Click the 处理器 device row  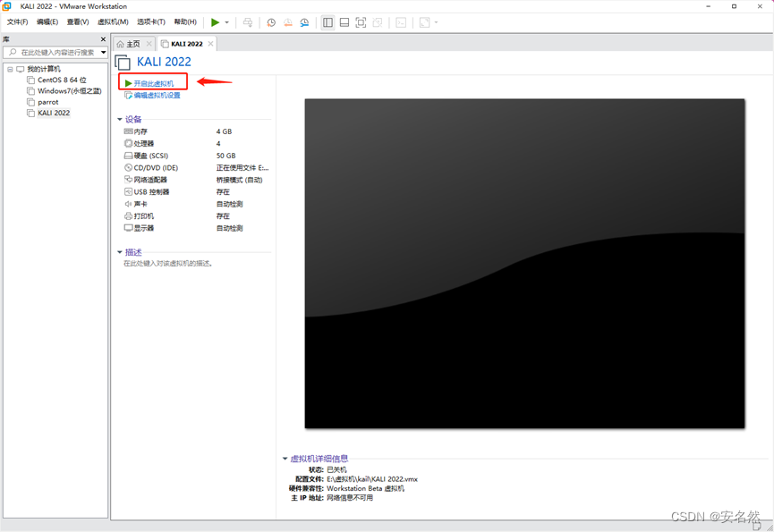click(x=197, y=143)
